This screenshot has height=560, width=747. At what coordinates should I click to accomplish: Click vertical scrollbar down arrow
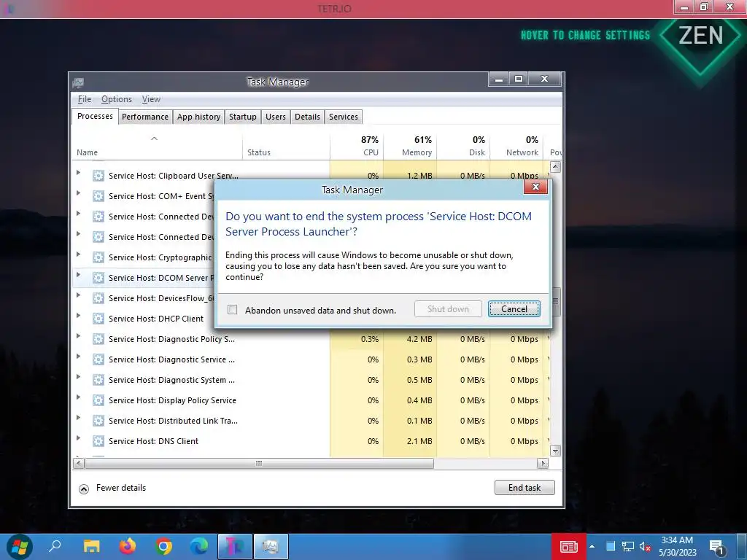pyautogui.click(x=555, y=450)
